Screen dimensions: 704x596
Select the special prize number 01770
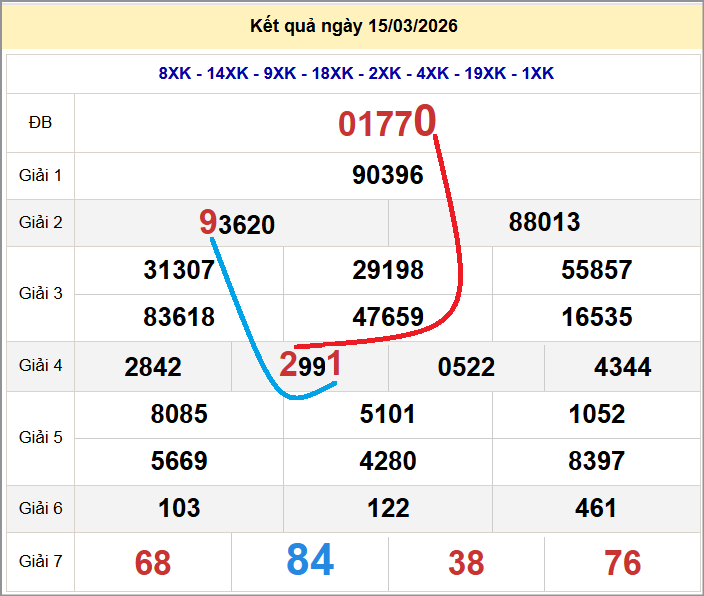coord(387,123)
